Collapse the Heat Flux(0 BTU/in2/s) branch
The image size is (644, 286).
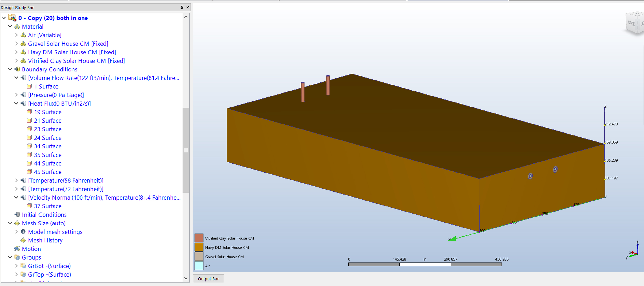(x=16, y=103)
